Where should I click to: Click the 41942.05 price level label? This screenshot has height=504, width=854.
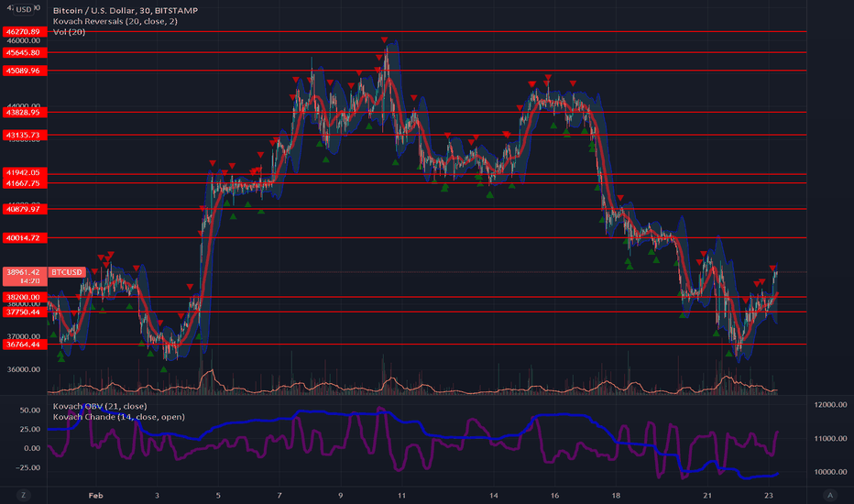[25, 172]
